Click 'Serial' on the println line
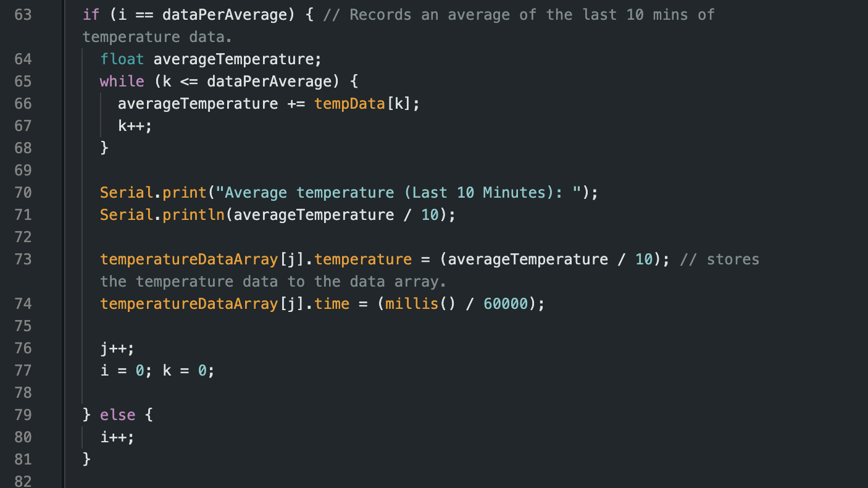 coord(126,215)
